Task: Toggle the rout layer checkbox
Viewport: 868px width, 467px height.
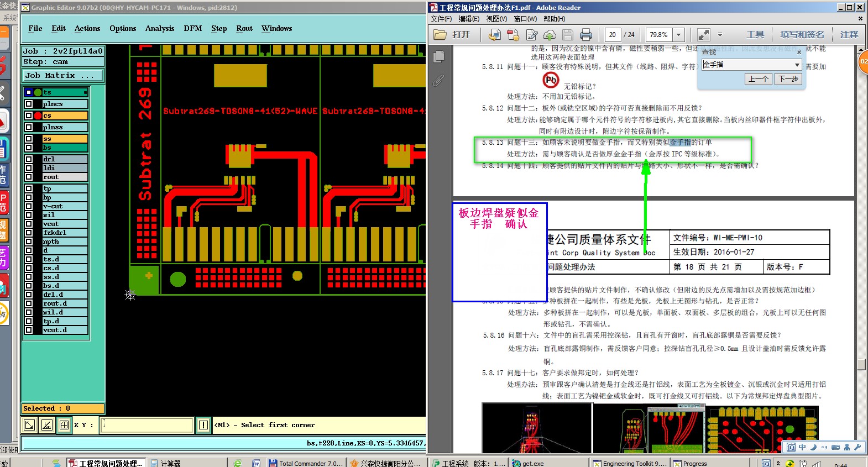Action: coord(29,177)
